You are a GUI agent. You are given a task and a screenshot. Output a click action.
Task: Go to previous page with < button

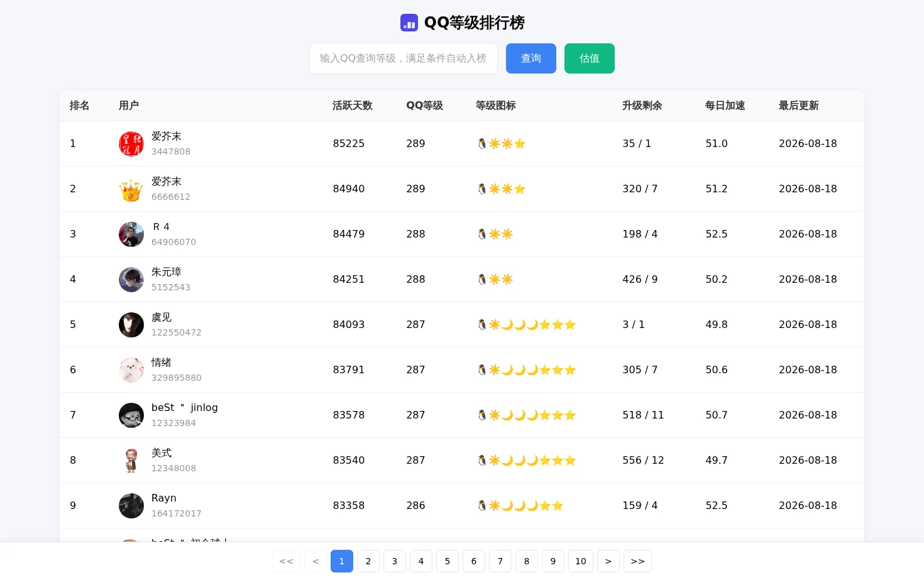pyautogui.click(x=316, y=561)
